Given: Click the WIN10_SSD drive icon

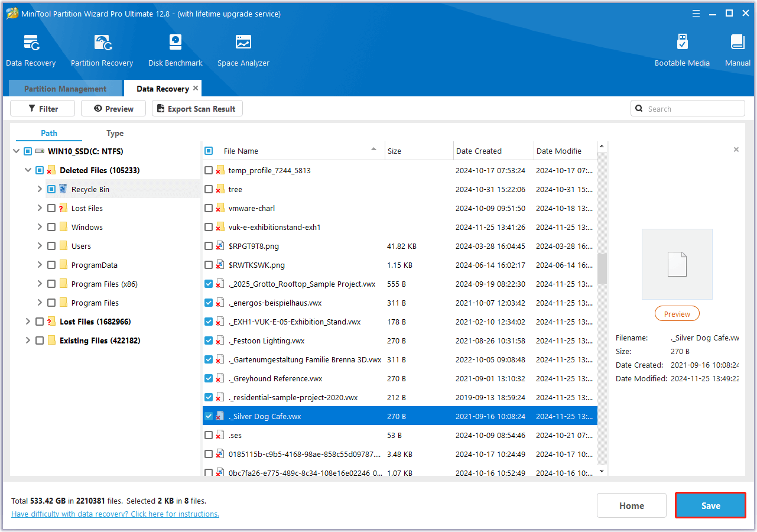Looking at the screenshot, I should tap(40, 151).
